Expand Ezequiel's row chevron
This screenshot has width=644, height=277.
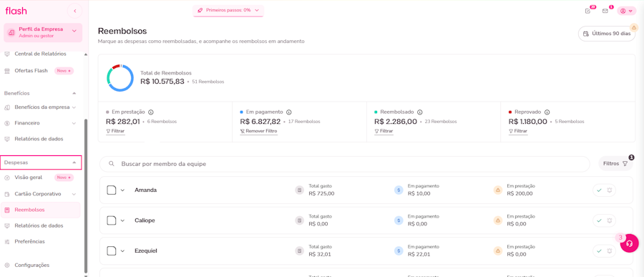click(x=122, y=251)
